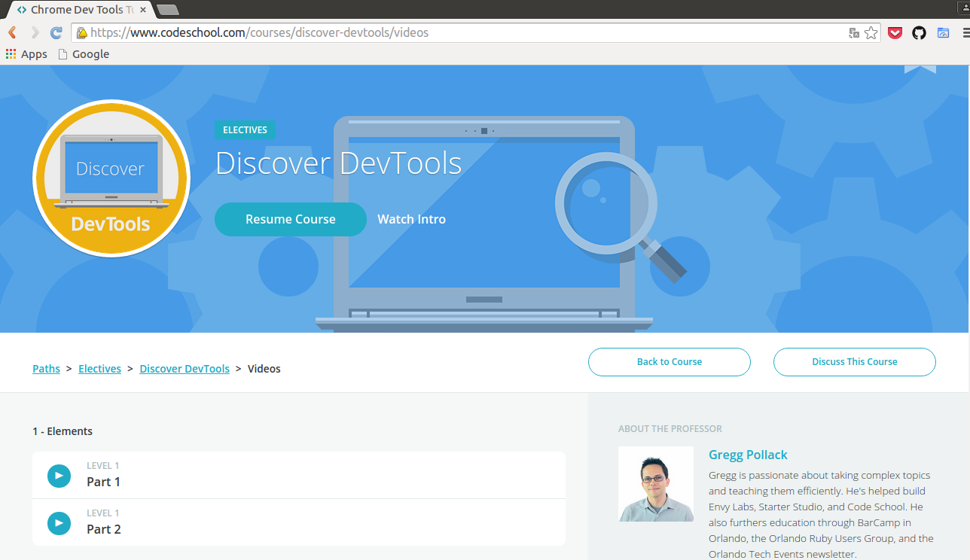Select the Chrome Dev Tools browser tab

coord(79,10)
